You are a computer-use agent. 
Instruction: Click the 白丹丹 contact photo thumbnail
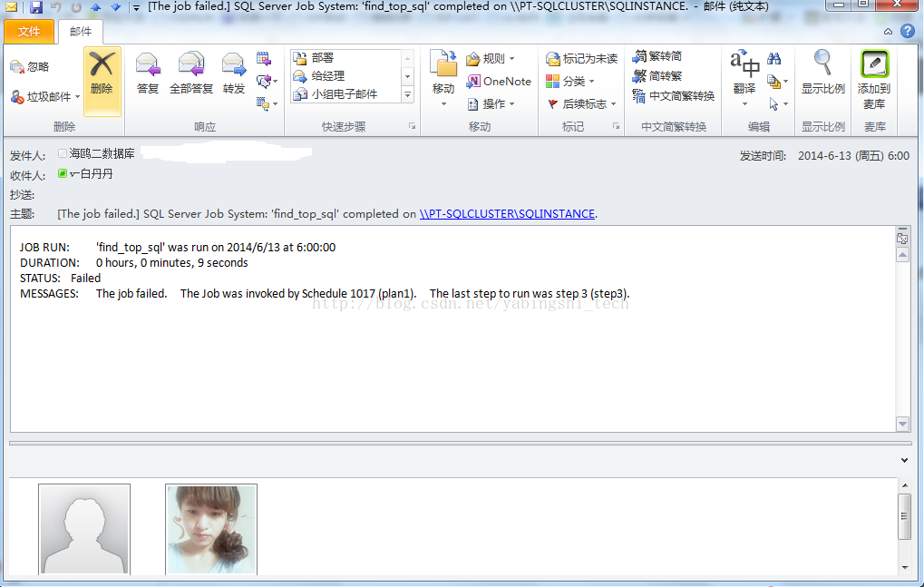coord(211,529)
